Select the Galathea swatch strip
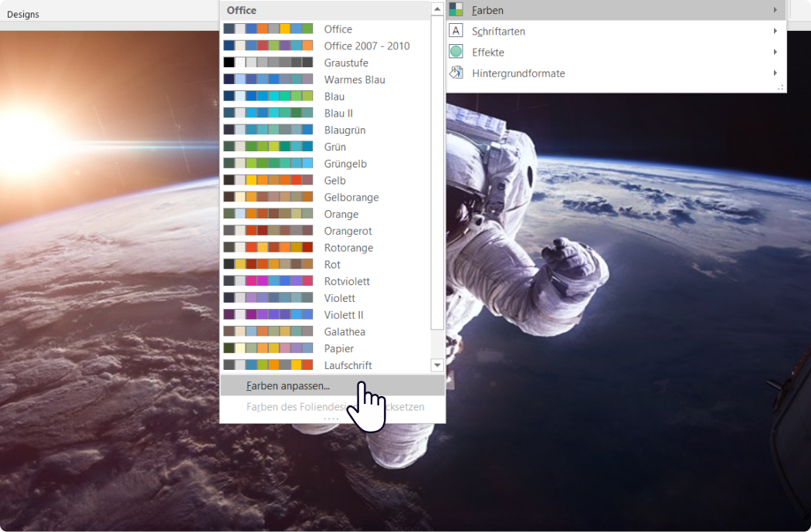811x532 pixels. pos(268,331)
